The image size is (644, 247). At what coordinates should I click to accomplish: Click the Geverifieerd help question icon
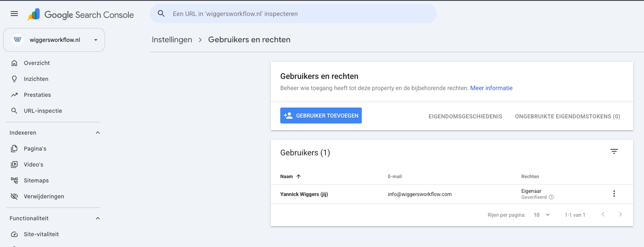tap(551, 197)
